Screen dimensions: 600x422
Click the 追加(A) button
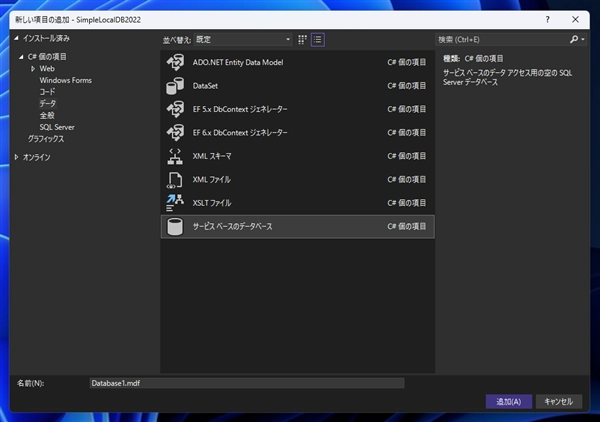(x=509, y=402)
